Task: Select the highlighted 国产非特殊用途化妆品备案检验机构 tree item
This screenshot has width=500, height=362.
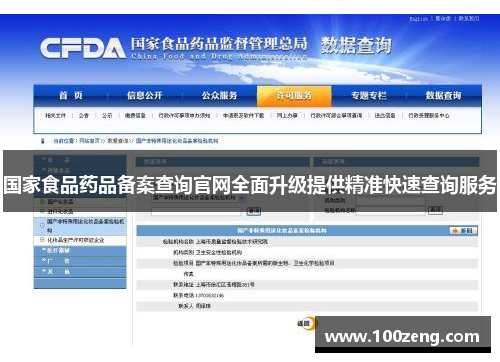Action: [80, 226]
